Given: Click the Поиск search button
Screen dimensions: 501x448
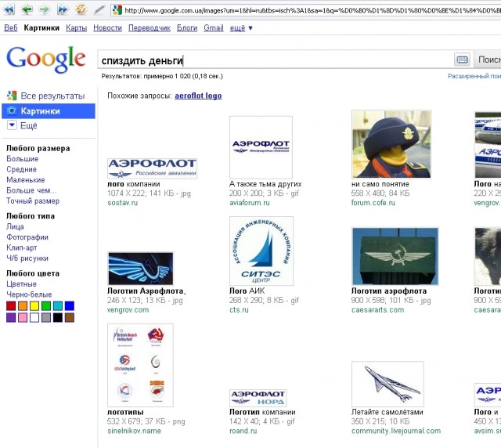Looking at the screenshot, I should point(488,60).
